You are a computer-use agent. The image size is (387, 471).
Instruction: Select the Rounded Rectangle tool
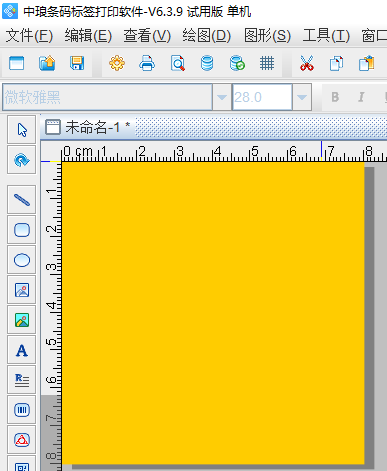click(22, 230)
